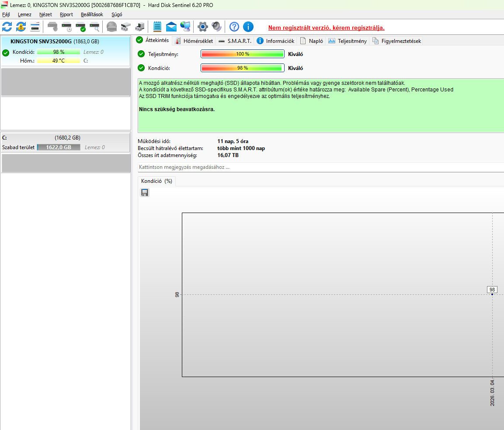Switch to the Napló tab
Screen dimensions: 504x430
(312, 41)
